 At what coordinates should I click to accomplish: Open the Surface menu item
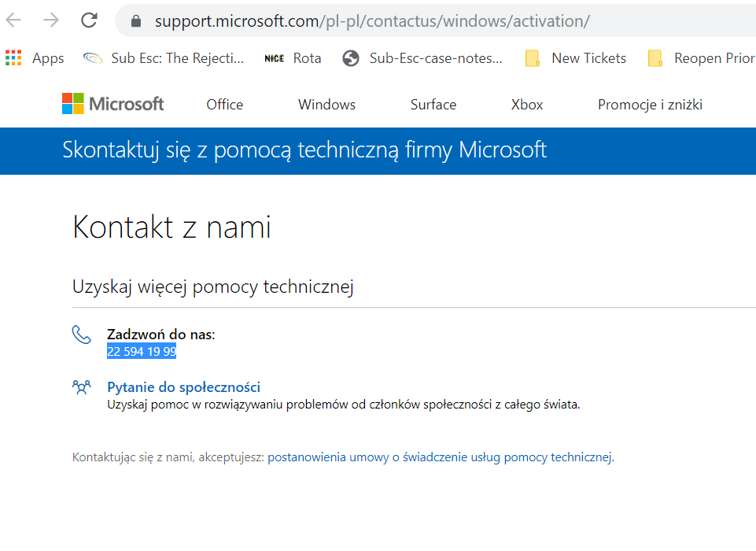tap(433, 105)
